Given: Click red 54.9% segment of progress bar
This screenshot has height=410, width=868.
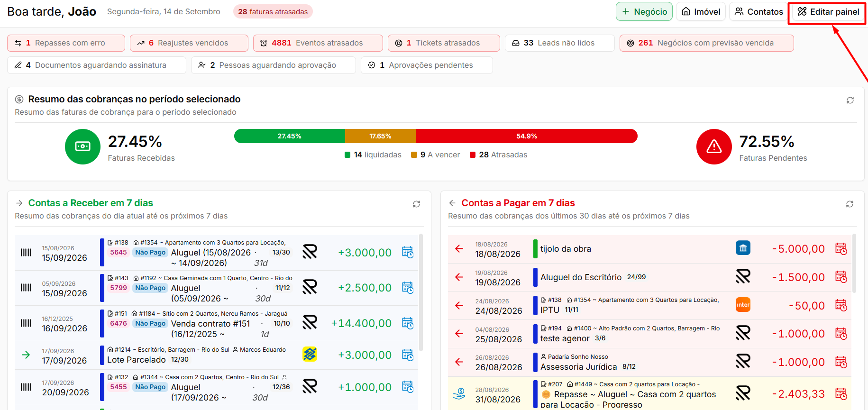Looking at the screenshot, I should 527,136.
